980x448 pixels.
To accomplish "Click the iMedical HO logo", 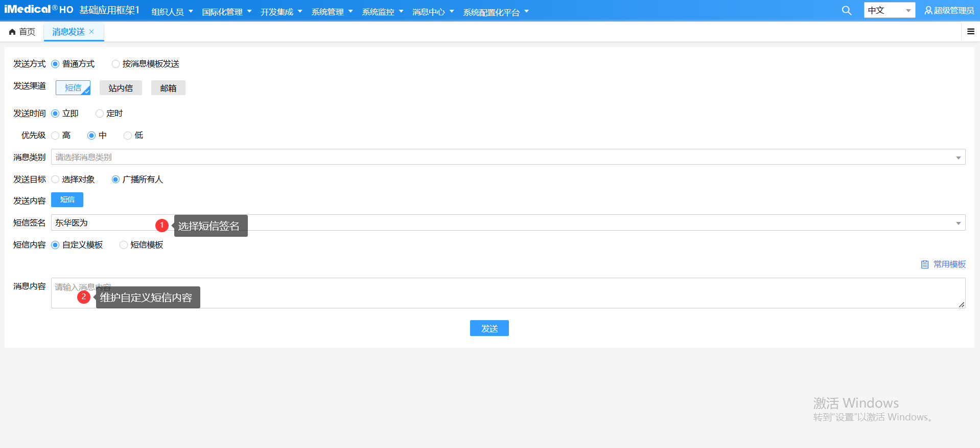I will (38, 10).
